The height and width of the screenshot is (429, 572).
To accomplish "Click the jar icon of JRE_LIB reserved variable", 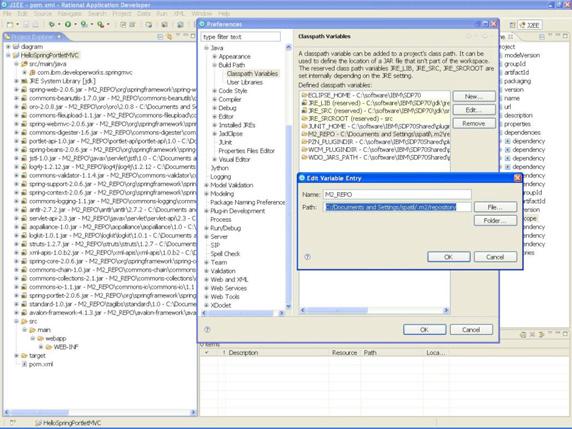I will 304,103.
